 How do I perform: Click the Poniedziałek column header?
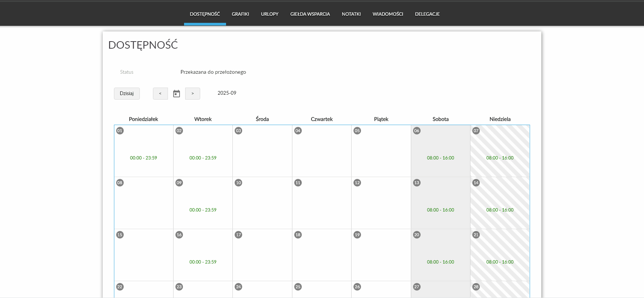pyautogui.click(x=144, y=119)
